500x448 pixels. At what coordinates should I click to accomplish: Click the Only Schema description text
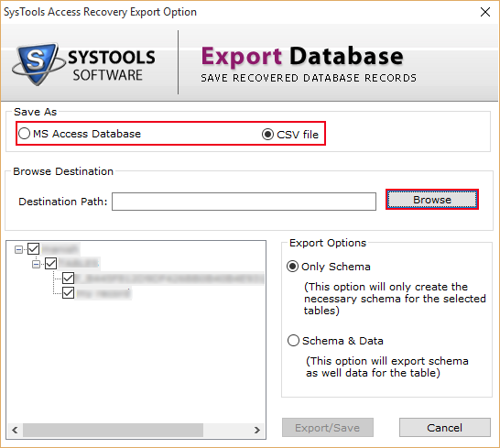click(x=395, y=299)
